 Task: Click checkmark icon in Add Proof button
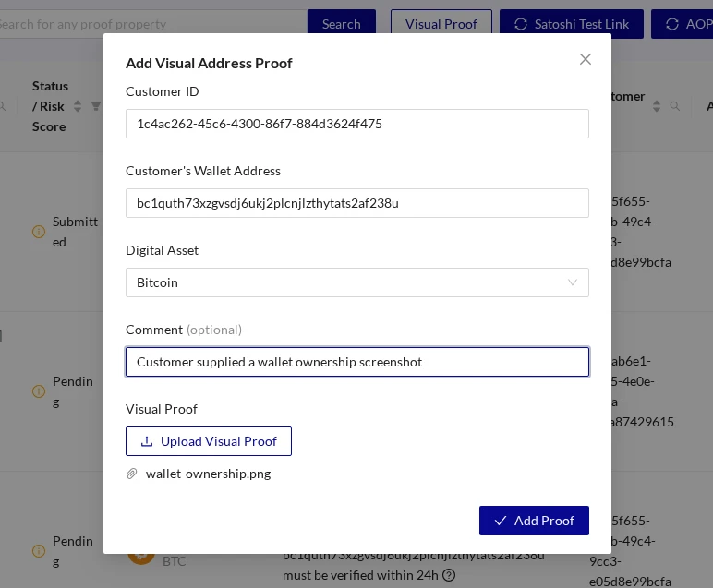[501, 521]
